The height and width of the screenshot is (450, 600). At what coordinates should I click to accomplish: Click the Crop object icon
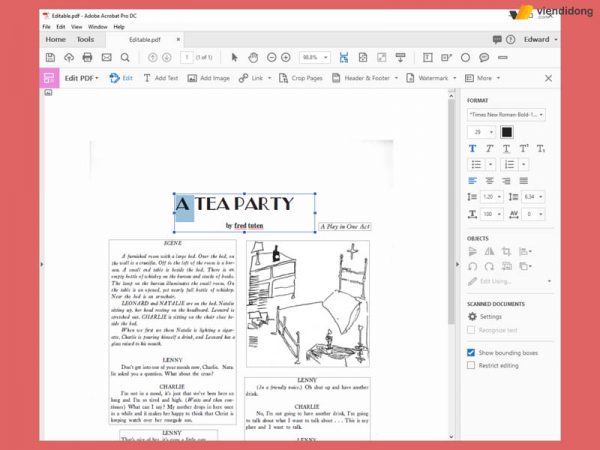point(506,251)
